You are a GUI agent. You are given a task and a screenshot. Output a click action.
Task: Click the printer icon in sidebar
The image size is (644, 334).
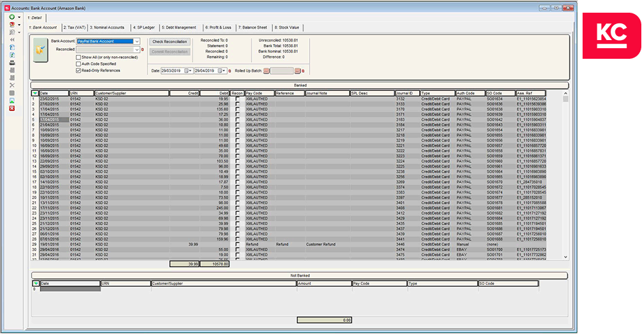[12, 63]
